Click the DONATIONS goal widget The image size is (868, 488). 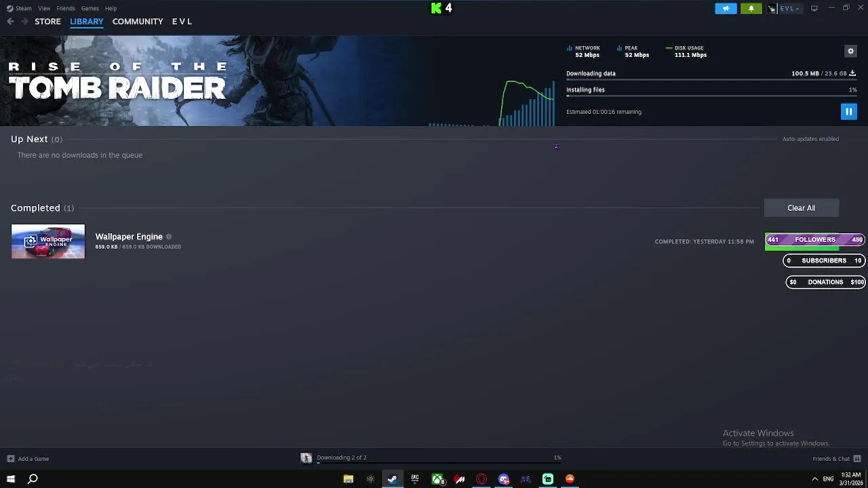(825, 282)
